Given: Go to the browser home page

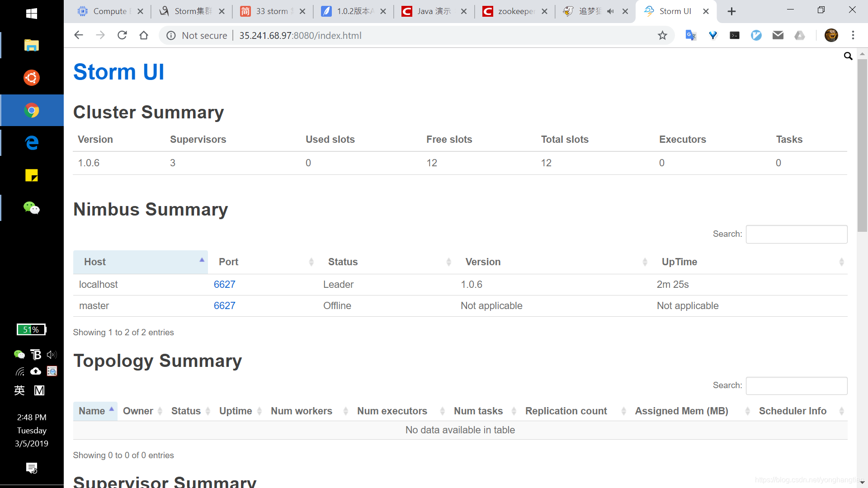Looking at the screenshot, I should [144, 35].
